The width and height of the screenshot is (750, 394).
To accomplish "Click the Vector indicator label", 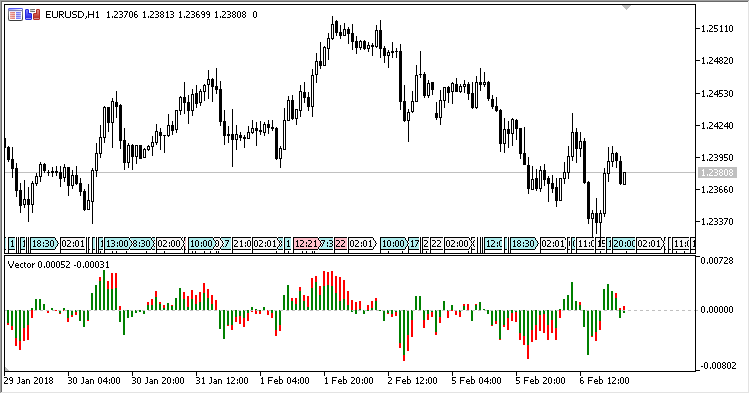I will pos(59,264).
